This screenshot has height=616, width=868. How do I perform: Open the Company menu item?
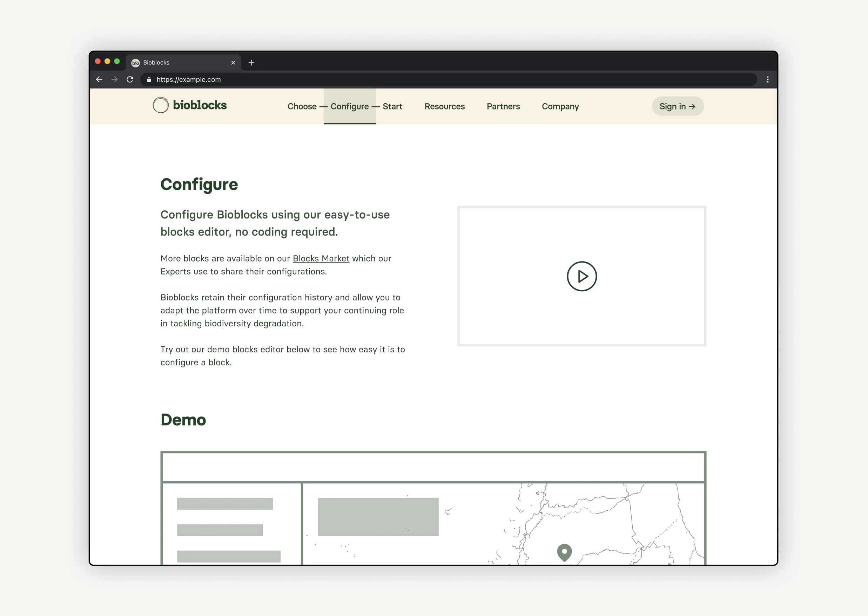[560, 107]
